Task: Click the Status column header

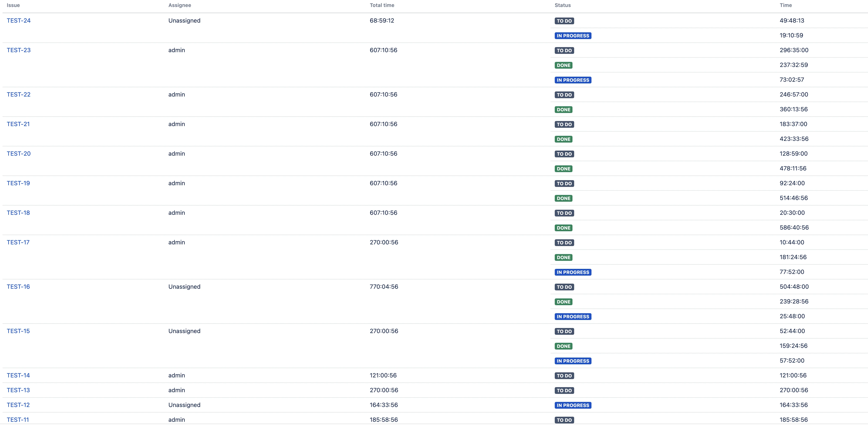Action: (x=563, y=5)
